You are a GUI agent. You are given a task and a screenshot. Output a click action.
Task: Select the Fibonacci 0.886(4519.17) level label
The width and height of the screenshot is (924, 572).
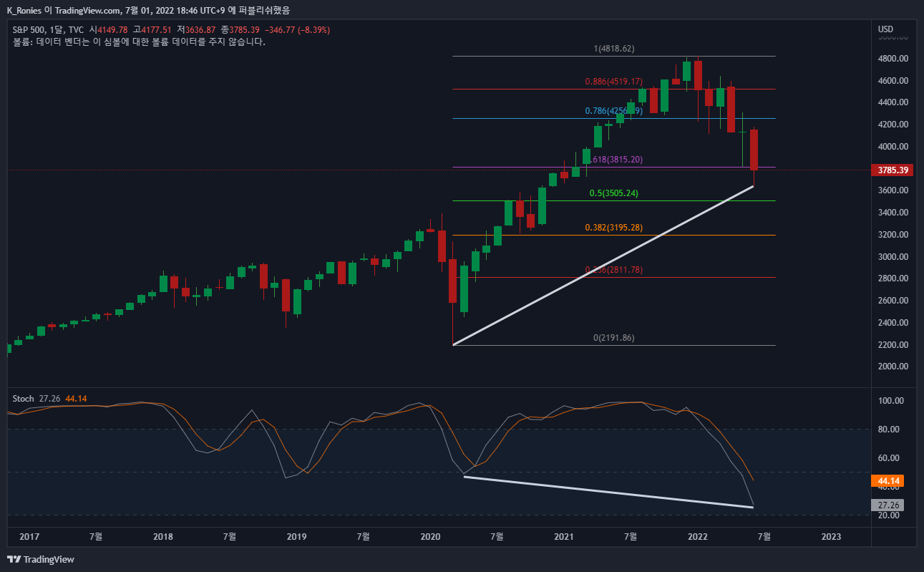pyautogui.click(x=613, y=82)
